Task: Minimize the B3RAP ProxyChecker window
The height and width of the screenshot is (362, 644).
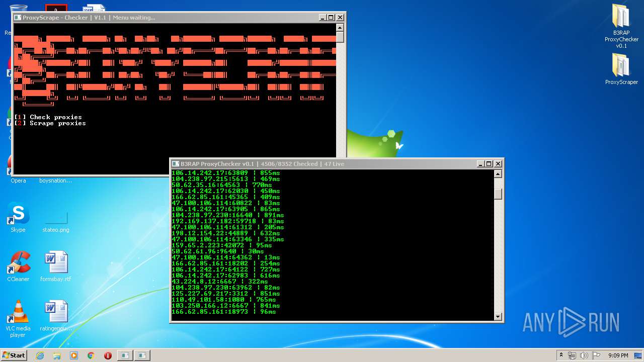Action: click(480, 164)
